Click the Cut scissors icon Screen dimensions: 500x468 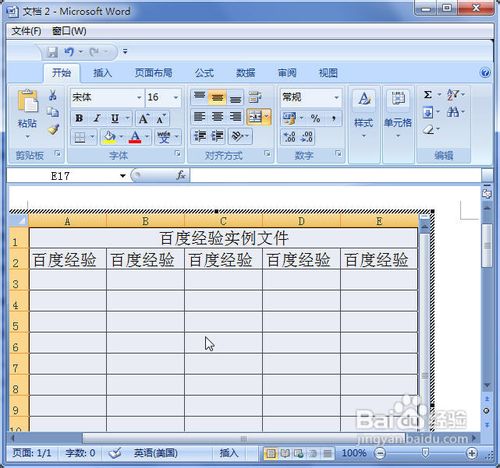point(53,95)
